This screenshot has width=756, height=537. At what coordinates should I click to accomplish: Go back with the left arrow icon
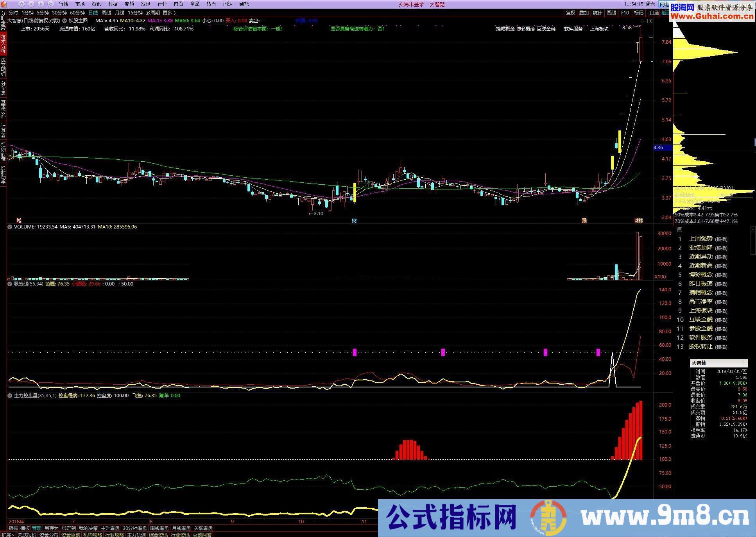31,4
